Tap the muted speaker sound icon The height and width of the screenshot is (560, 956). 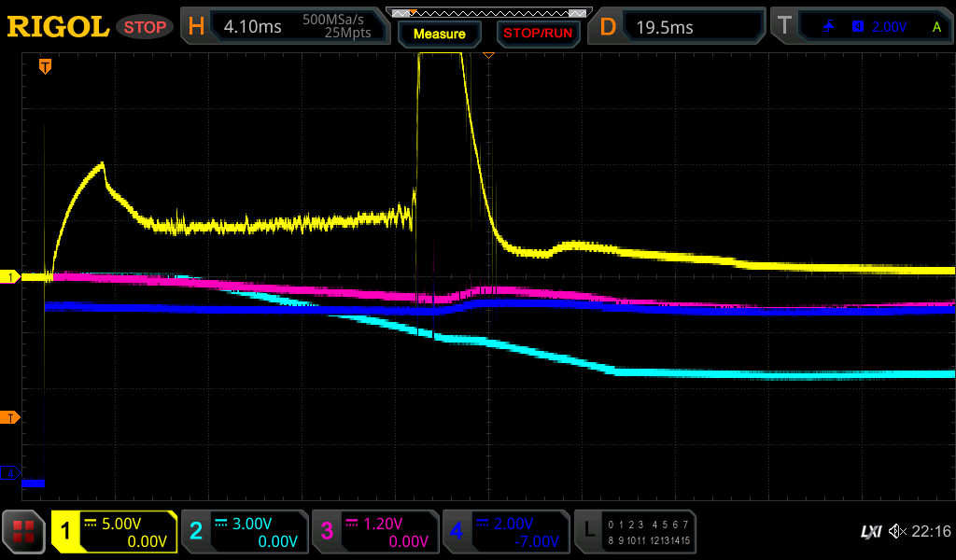[x=898, y=532]
